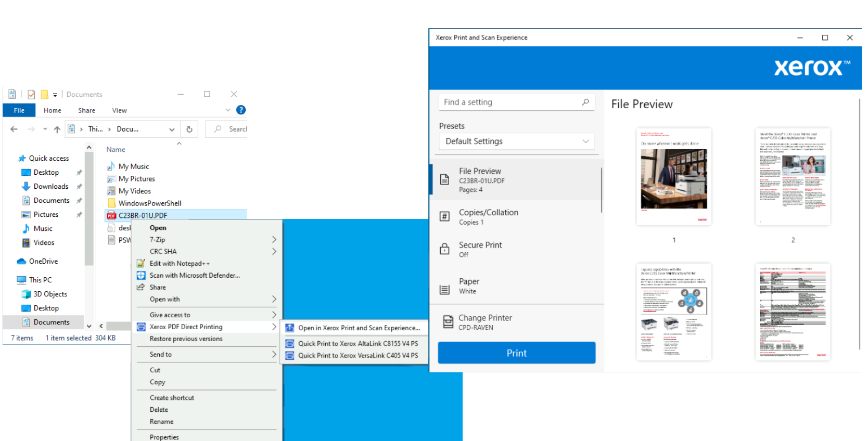Expand the Give access to submenu arrow
Image resolution: width=868 pixels, height=441 pixels.
274,315
